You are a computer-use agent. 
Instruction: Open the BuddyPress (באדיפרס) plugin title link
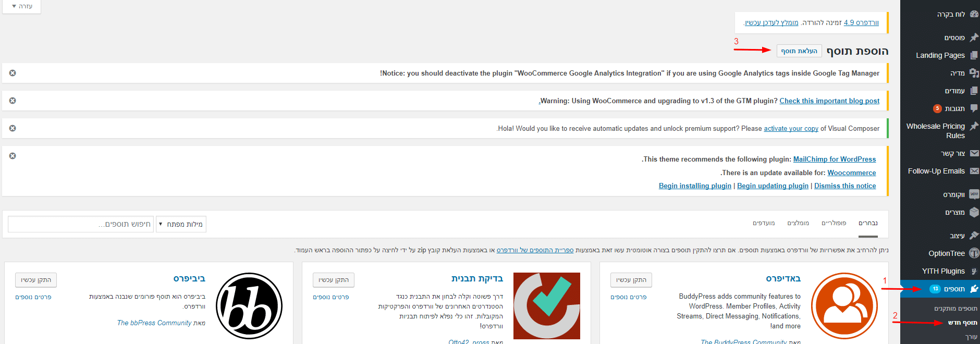point(783,278)
